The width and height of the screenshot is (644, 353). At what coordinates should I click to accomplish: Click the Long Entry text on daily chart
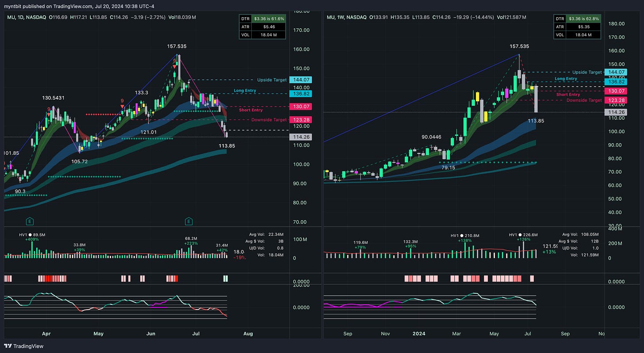[245, 91]
